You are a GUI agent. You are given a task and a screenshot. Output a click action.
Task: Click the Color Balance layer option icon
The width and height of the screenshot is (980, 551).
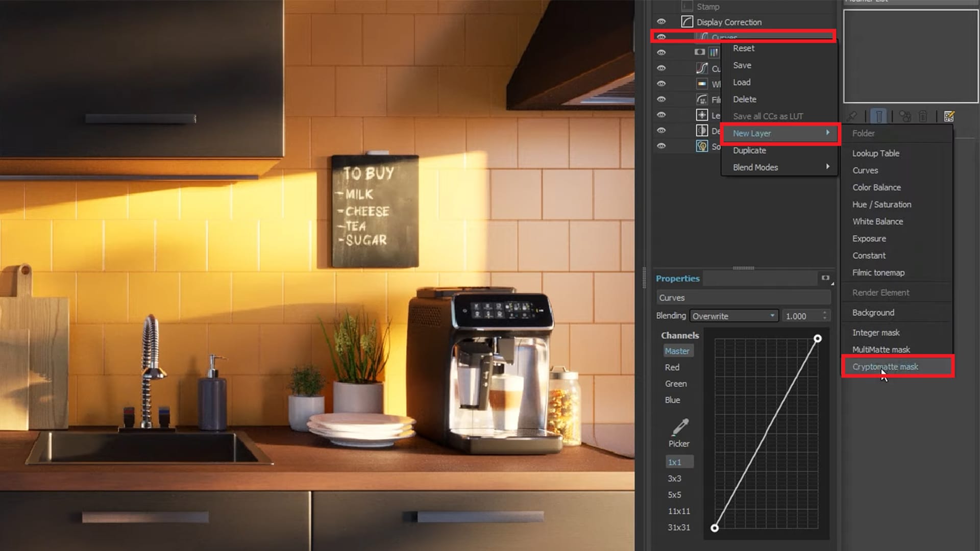pyautogui.click(x=876, y=187)
